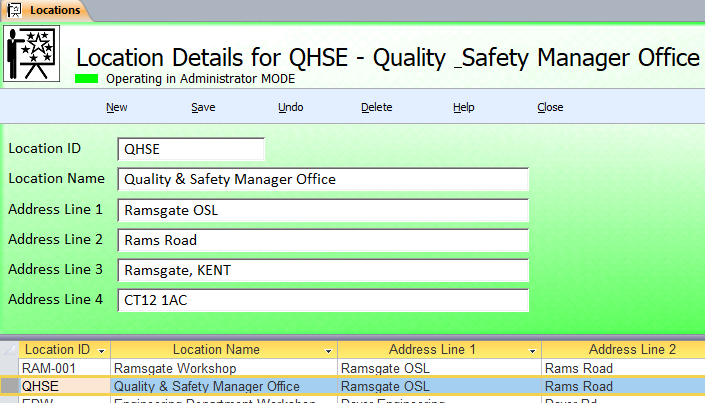The width and height of the screenshot is (705, 403).
Task: Click the Address Line 2 field Rams Road
Action: pos(323,240)
